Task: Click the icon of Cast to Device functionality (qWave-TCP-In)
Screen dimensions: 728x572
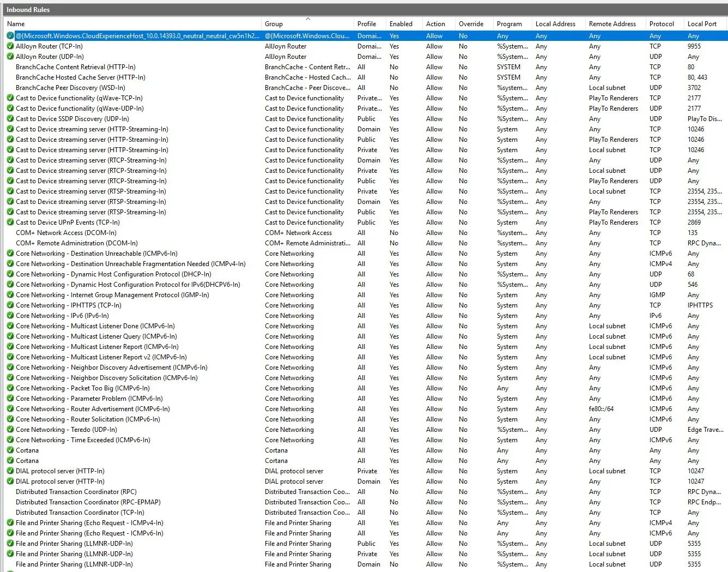Action: (x=10, y=98)
